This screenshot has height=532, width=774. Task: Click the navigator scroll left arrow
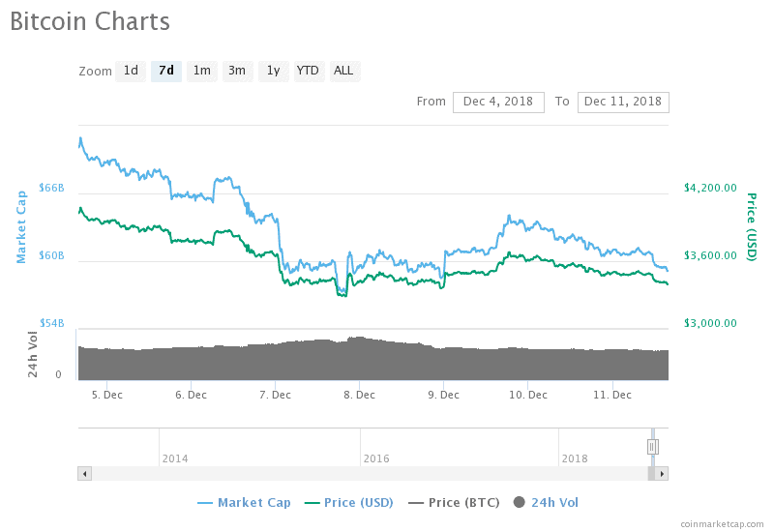tap(84, 474)
